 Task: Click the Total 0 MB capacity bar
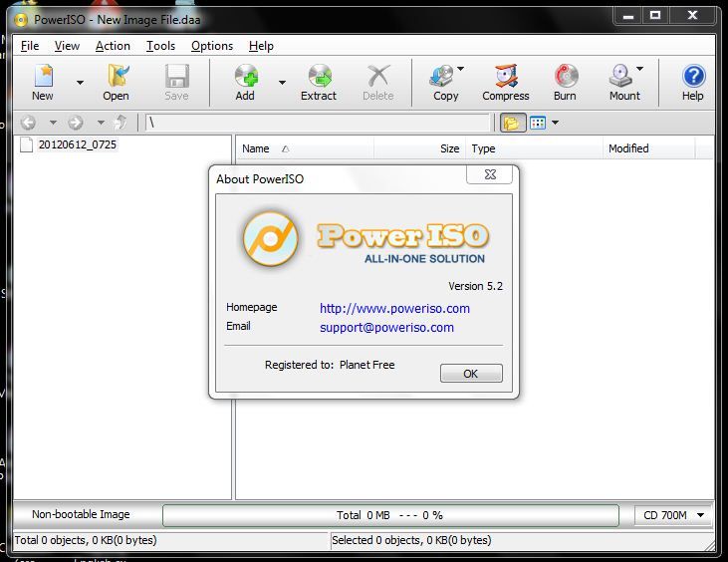(x=390, y=515)
